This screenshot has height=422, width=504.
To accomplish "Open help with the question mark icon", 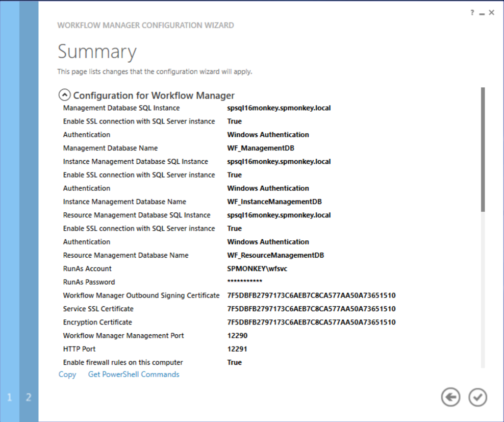I will click(x=472, y=13).
